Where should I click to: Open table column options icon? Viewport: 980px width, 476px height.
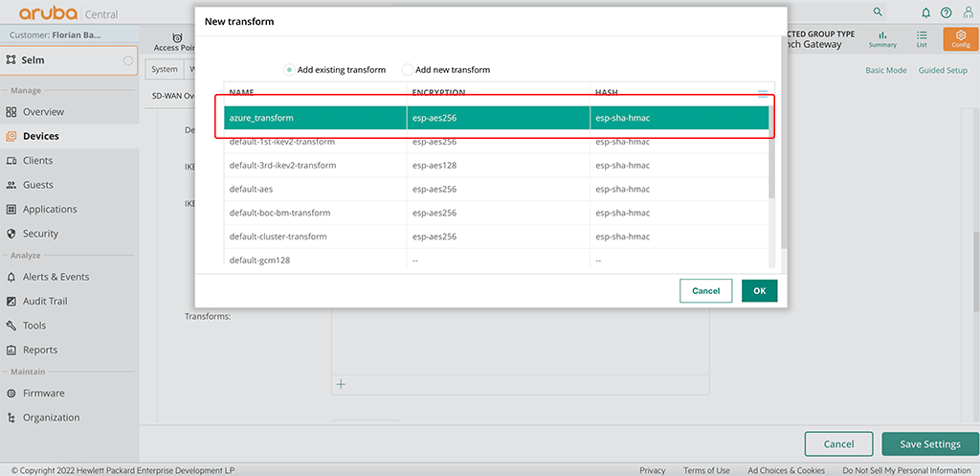tap(763, 94)
